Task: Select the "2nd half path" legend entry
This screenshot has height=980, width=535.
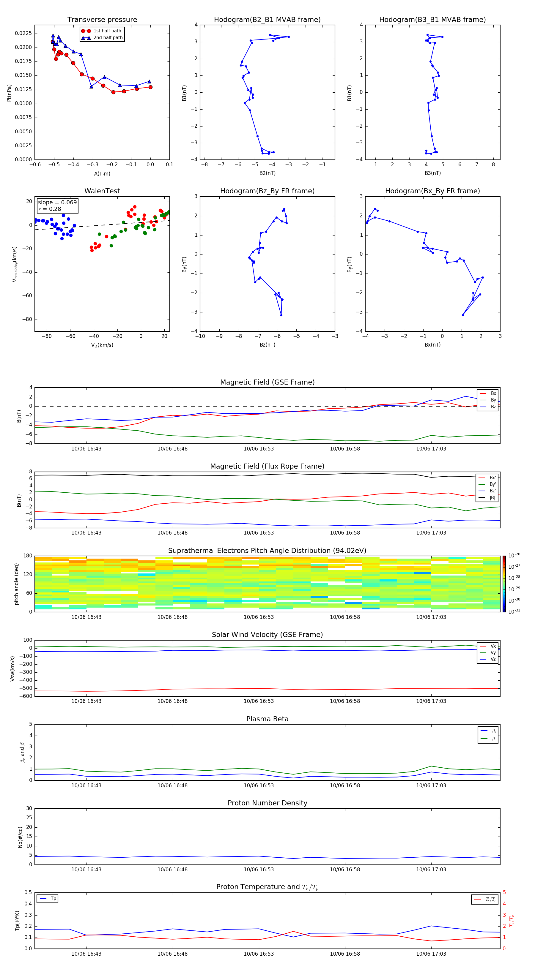Action: [x=102, y=38]
